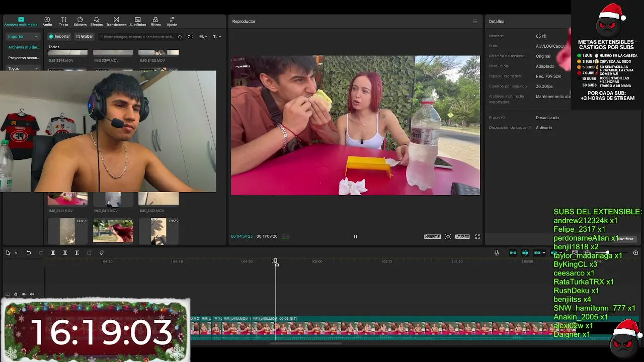This screenshot has width=644, height=362.
Task: Switch media to grid view
Action: pyautogui.click(x=190, y=37)
